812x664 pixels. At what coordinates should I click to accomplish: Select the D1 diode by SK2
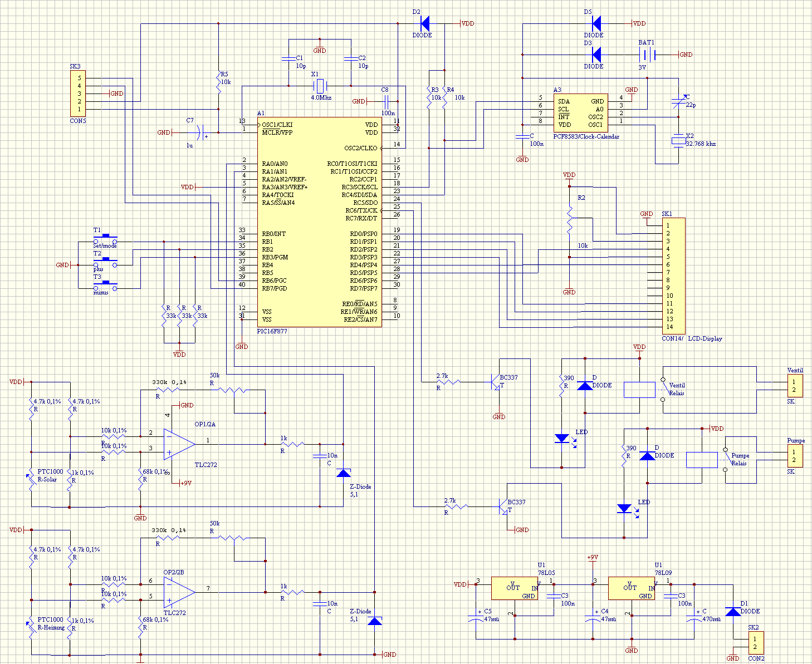(733, 611)
